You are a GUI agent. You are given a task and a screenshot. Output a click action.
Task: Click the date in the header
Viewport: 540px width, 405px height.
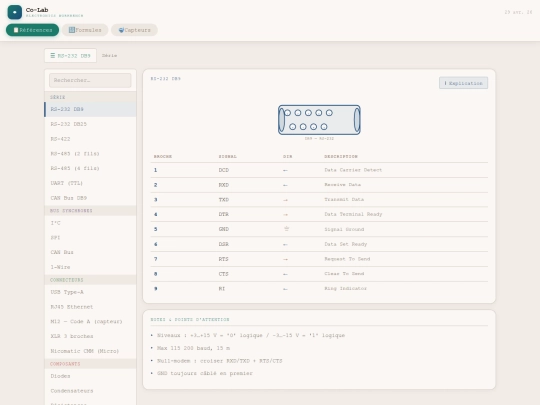(x=518, y=12)
